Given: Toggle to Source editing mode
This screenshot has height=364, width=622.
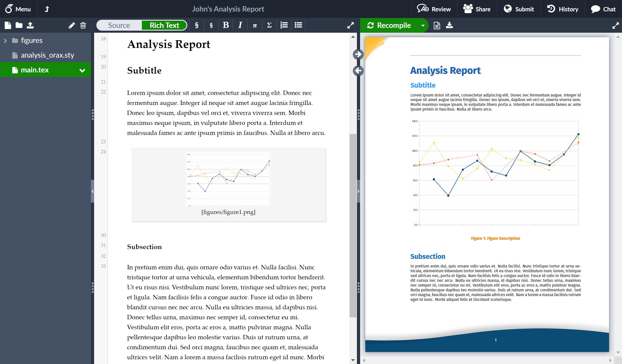Looking at the screenshot, I should click(119, 25).
